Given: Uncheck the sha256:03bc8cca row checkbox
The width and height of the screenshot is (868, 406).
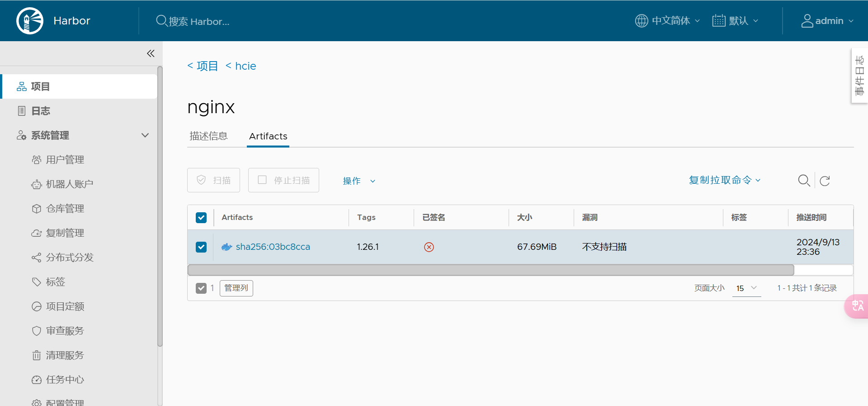Looking at the screenshot, I should pos(201,247).
